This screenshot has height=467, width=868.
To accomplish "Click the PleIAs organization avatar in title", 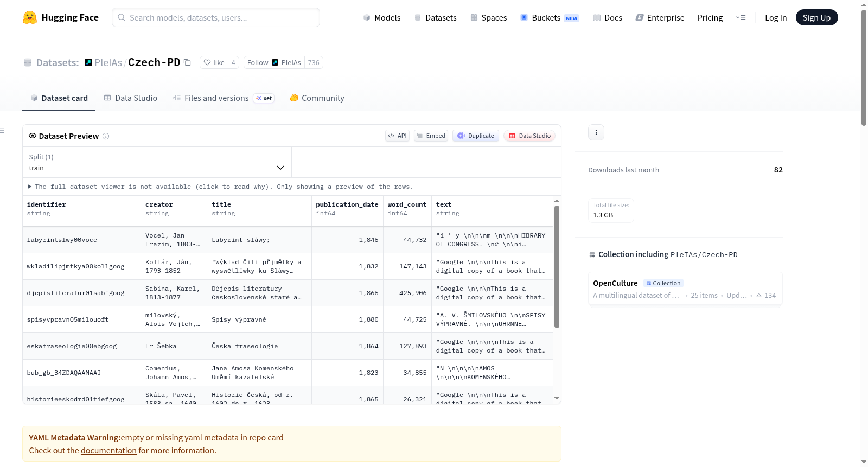I will [88, 62].
